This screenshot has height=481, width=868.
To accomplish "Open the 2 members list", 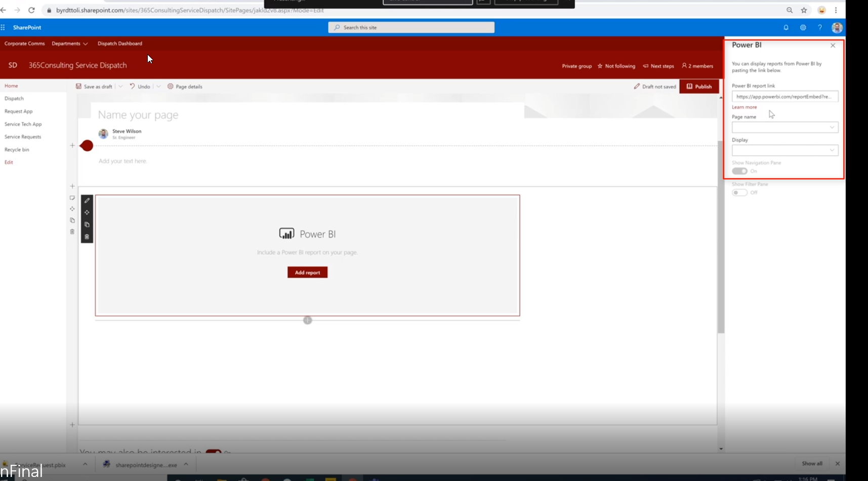I will pos(697,66).
